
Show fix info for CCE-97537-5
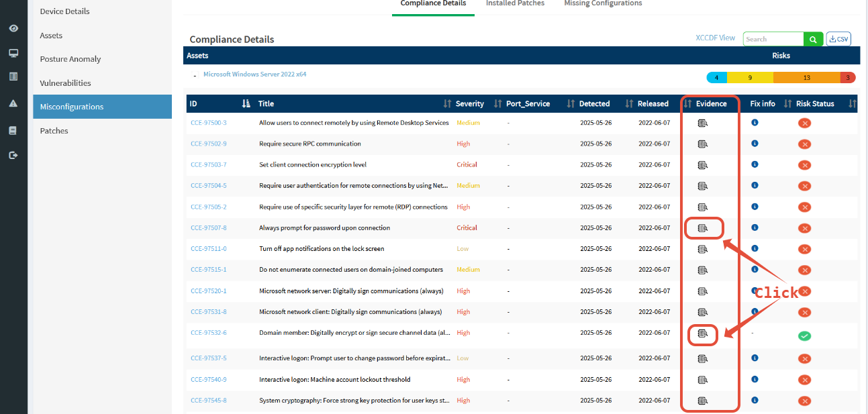click(755, 358)
